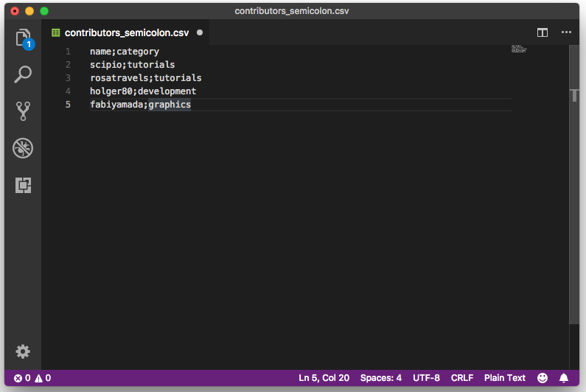This screenshot has height=392, width=586.
Task: Select language mode Plain Text
Action: pyautogui.click(x=504, y=378)
